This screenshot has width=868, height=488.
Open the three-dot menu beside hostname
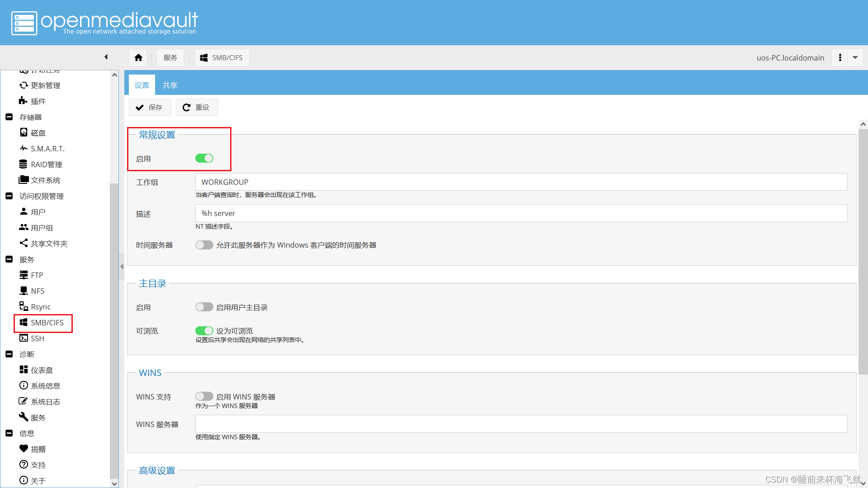tap(840, 57)
